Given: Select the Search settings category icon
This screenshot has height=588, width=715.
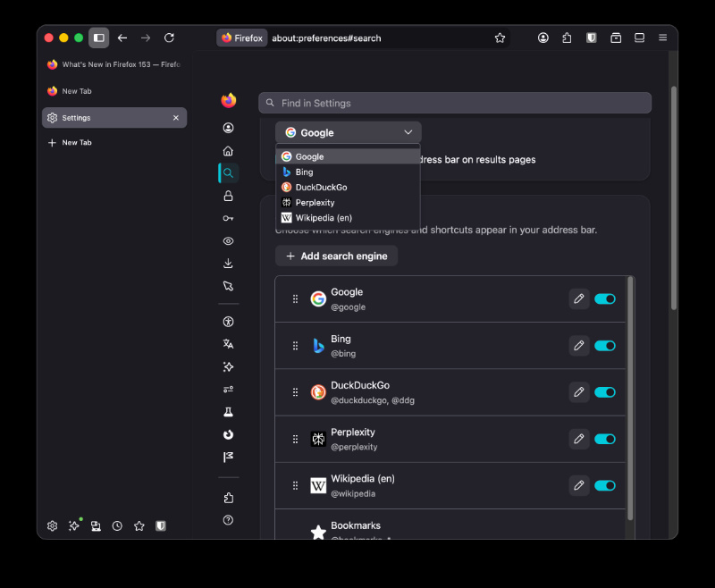Looking at the screenshot, I should click(x=229, y=173).
